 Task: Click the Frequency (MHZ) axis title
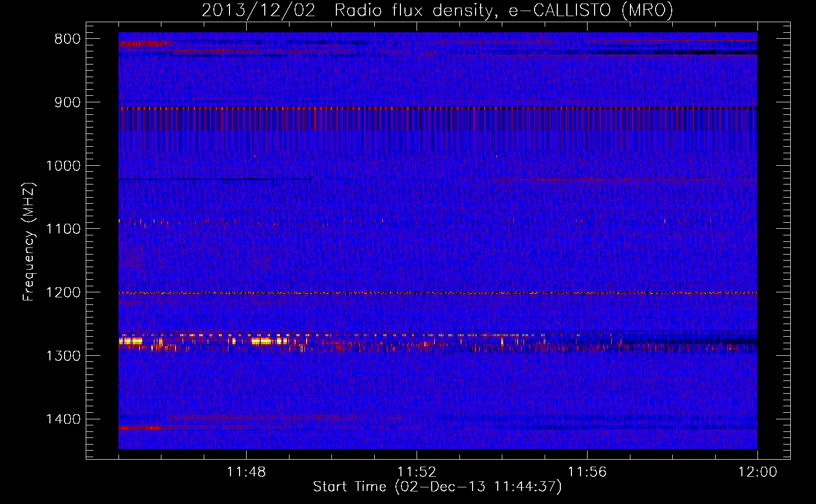point(29,242)
